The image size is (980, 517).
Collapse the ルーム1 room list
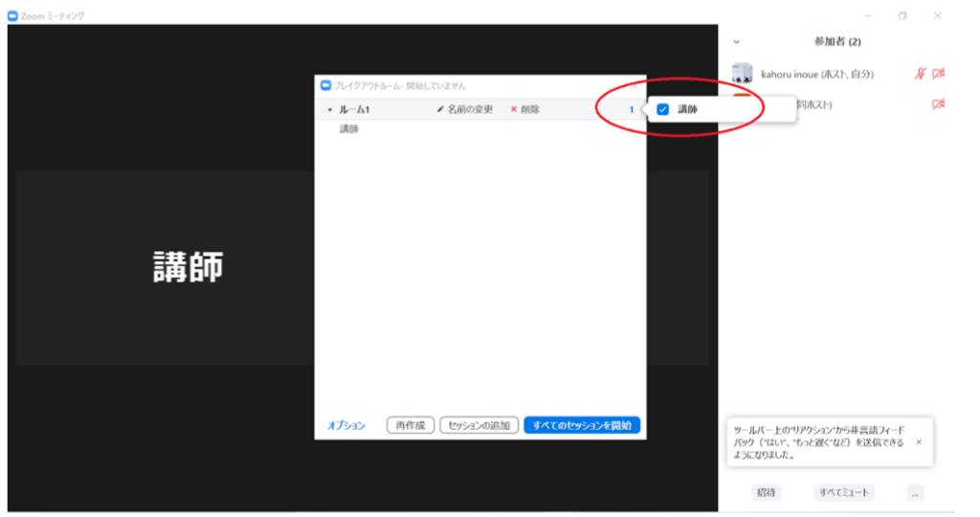[329, 110]
